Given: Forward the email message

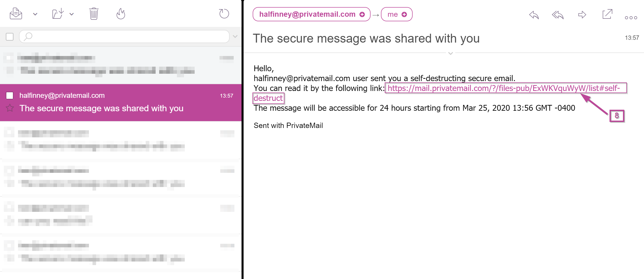Looking at the screenshot, I should click(582, 15).
